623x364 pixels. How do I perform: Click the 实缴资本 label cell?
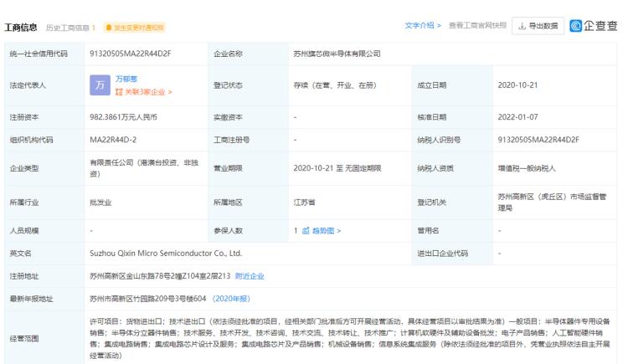(x=249, y=117)
